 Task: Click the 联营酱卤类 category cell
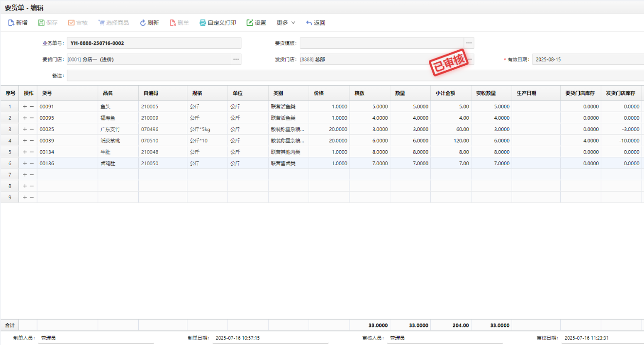click(x=289, y=163)
